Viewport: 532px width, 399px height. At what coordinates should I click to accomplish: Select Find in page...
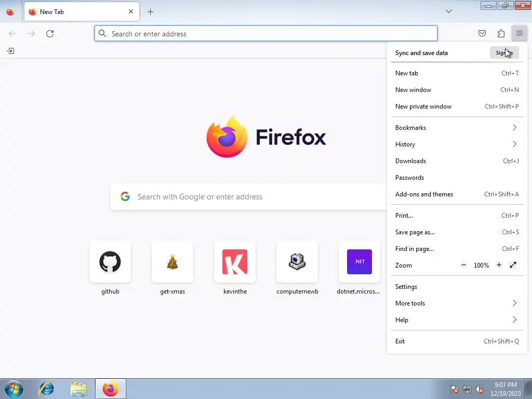[x=457, y=249]
